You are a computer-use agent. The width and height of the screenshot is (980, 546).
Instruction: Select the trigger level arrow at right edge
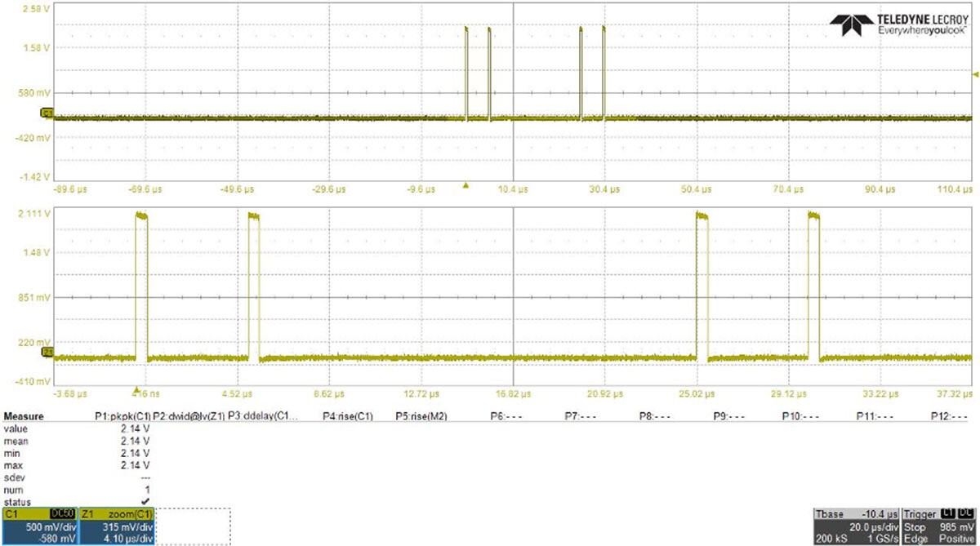tap(974, 74)
